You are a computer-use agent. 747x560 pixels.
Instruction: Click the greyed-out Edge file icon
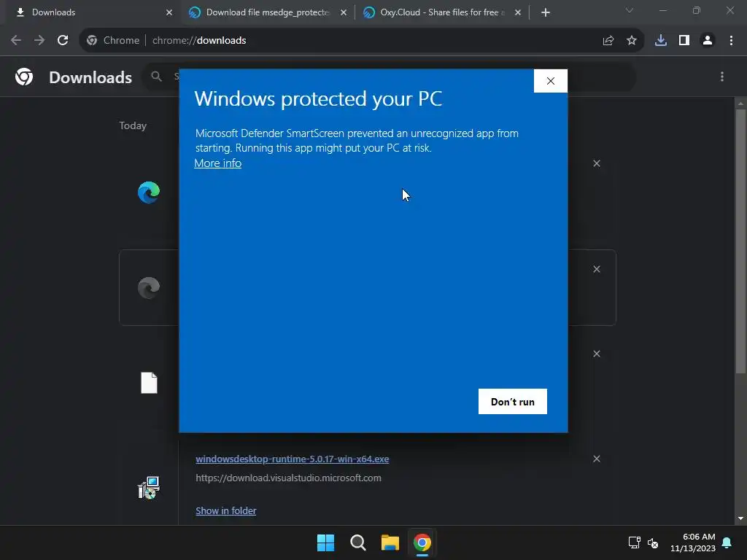pos(149,287)
